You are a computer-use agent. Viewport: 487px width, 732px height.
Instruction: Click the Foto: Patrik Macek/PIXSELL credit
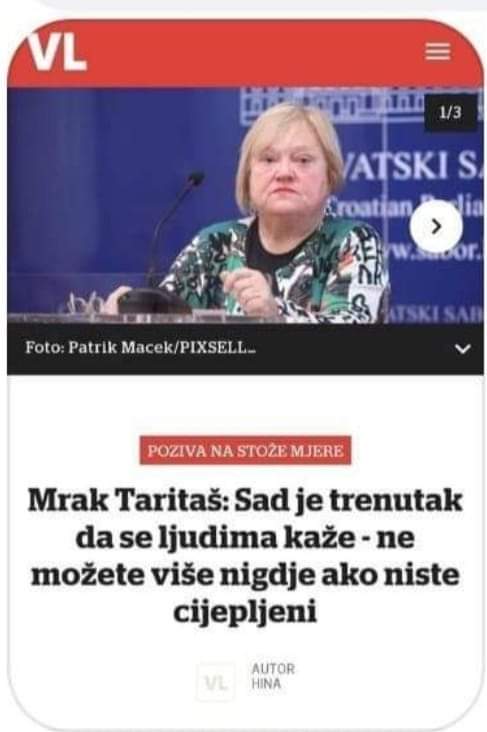point(140,348)
